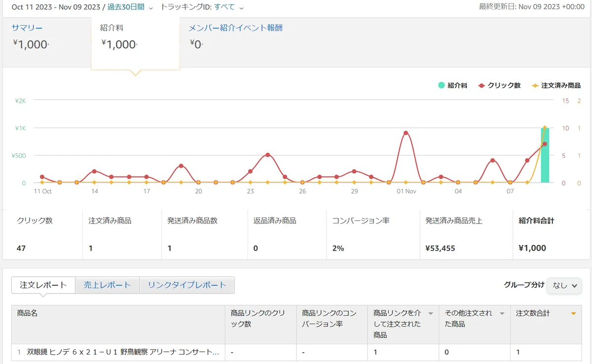
Task: Switch to the 売上レポート tab
Action: coord(107,285)
